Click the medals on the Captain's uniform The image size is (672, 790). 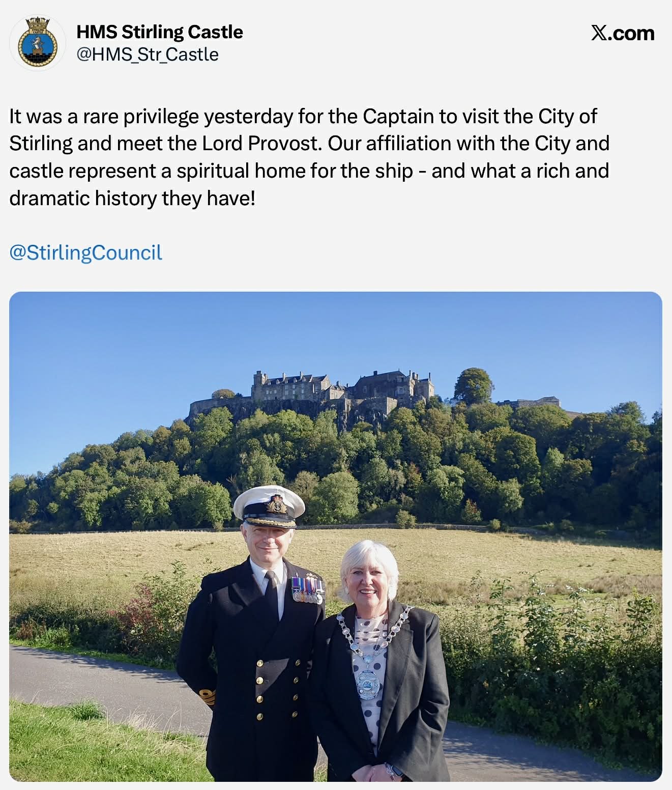(308, 590)
